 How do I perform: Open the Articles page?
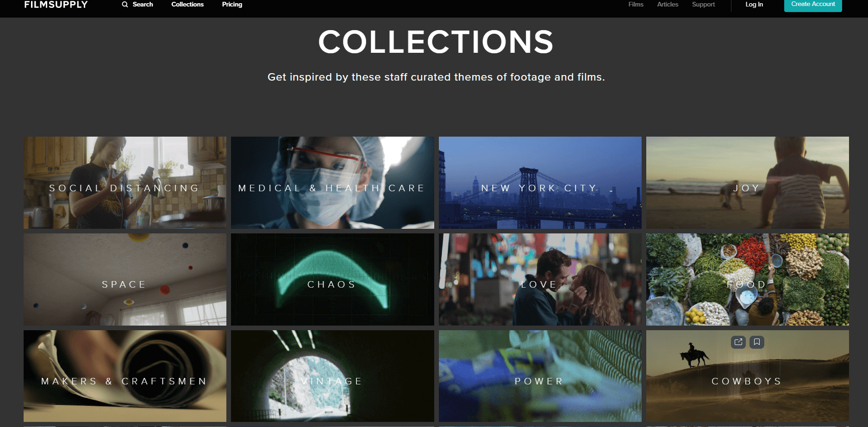[667, 4]
